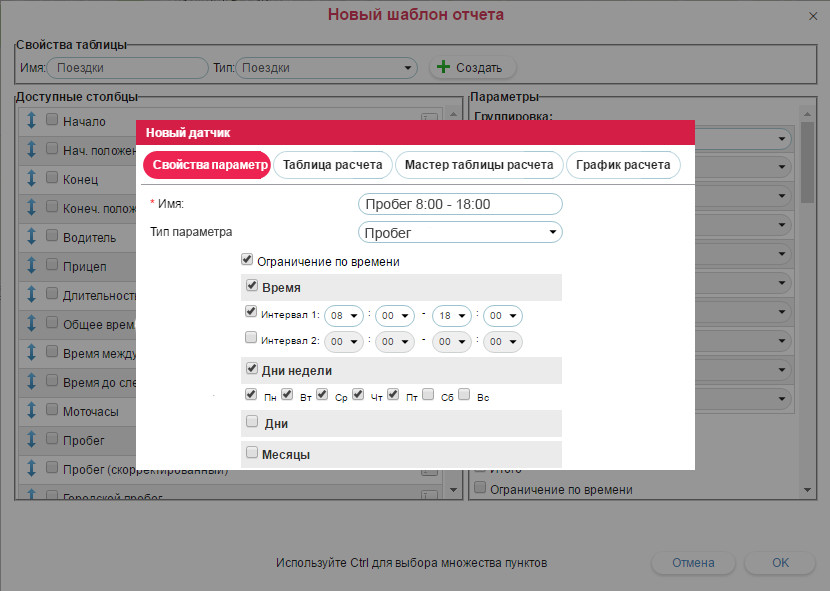Expand the table Тип dropdown Поездки
Screen dimensions: 830x591
327,68
